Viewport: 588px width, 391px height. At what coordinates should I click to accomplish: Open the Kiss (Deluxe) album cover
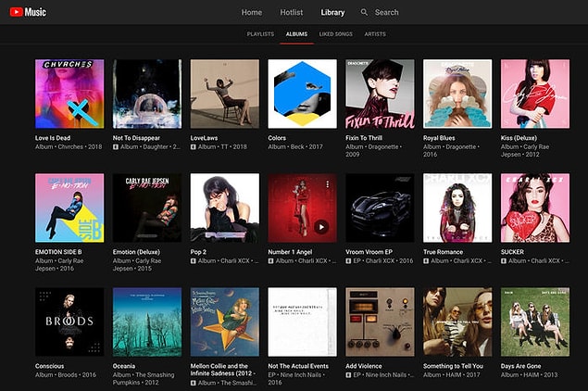pos(535,94)
